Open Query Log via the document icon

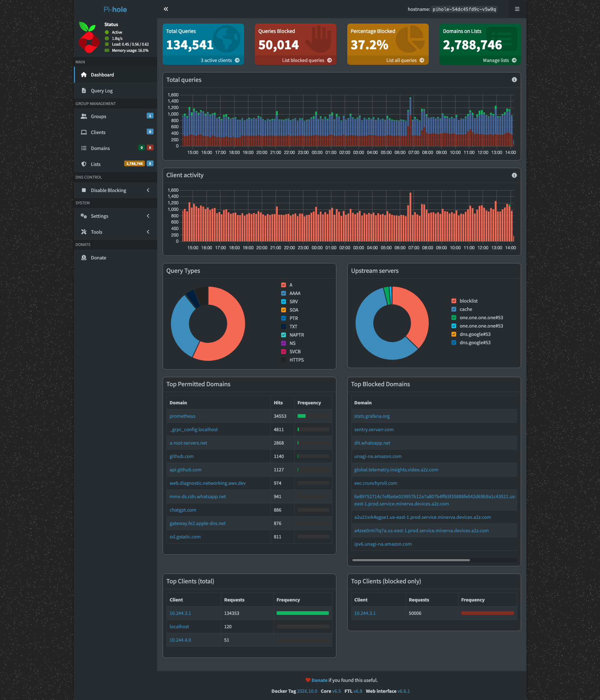84,91
